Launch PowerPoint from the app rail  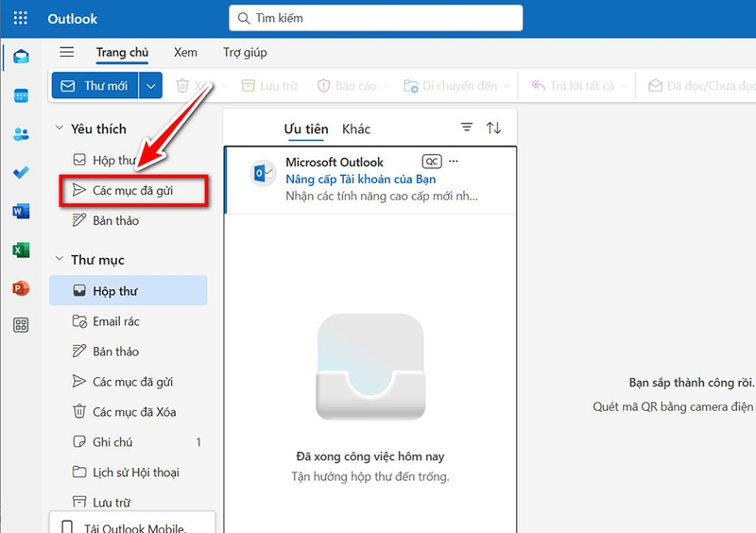tap(21, 288)
